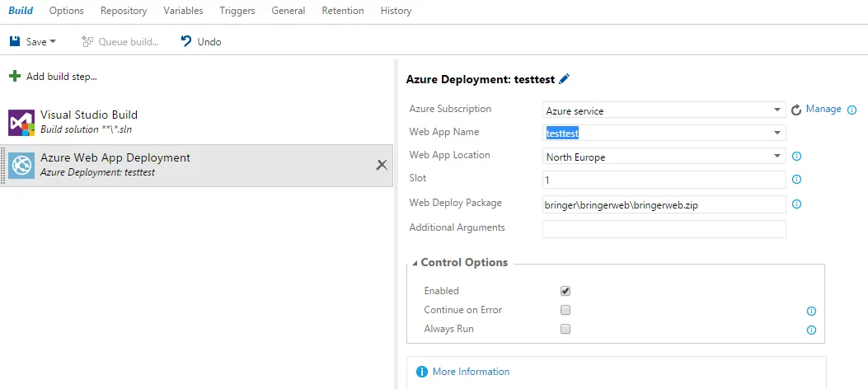
Task: Collapse the Control Options section
Action: pyautogui.click(x=415, y=263)
